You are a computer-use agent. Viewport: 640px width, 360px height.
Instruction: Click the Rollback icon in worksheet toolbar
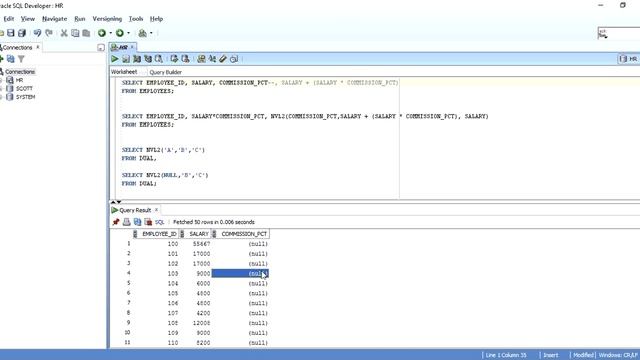[x=185, y=59]
